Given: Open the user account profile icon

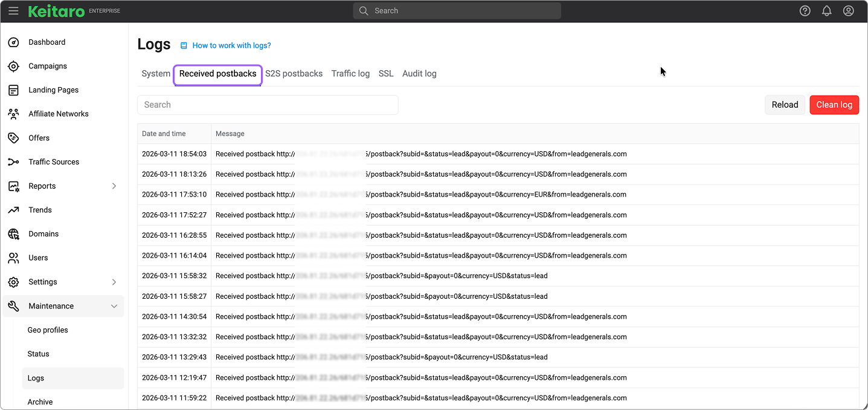Looking at the screenshot, I should tap(848, 11).
